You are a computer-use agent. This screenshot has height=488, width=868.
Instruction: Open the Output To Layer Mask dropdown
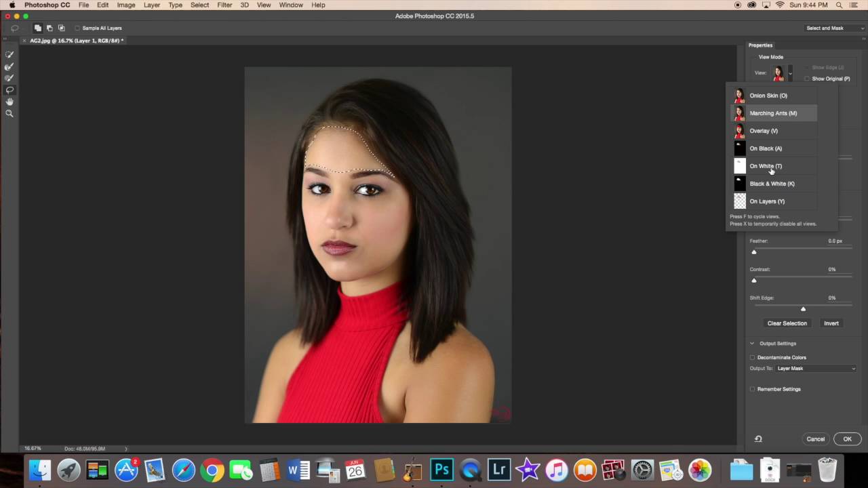click(816, 368)
